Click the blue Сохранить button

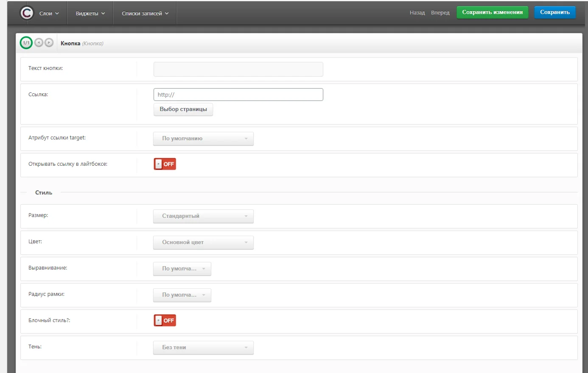[555, 12]
